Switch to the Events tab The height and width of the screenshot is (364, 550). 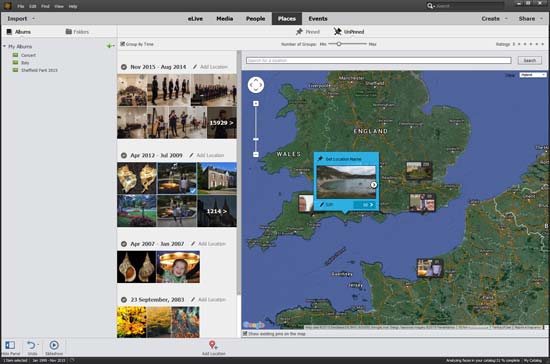(318, 19)
